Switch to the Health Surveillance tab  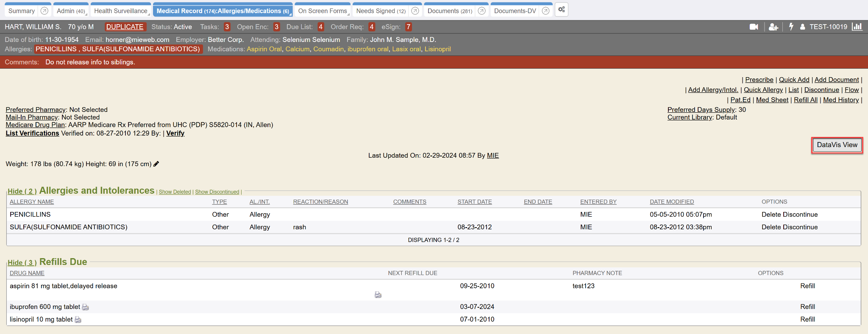[121, 11]
